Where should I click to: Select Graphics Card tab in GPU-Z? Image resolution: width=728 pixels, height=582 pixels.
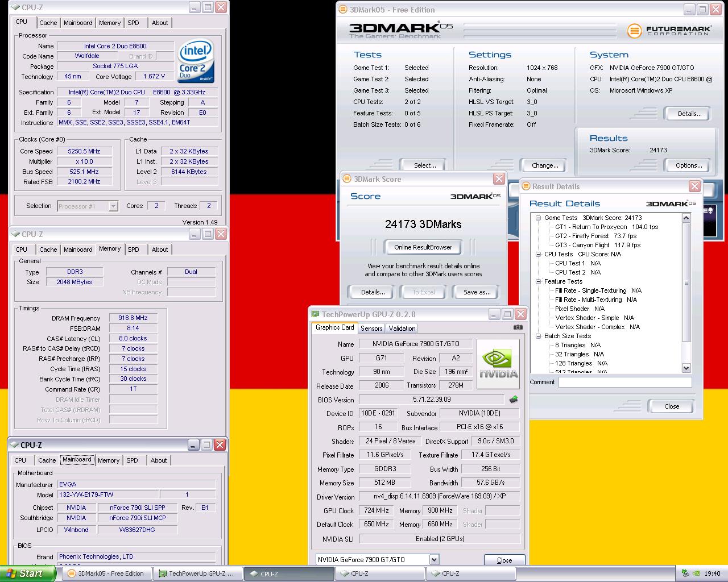coord(334,327)
